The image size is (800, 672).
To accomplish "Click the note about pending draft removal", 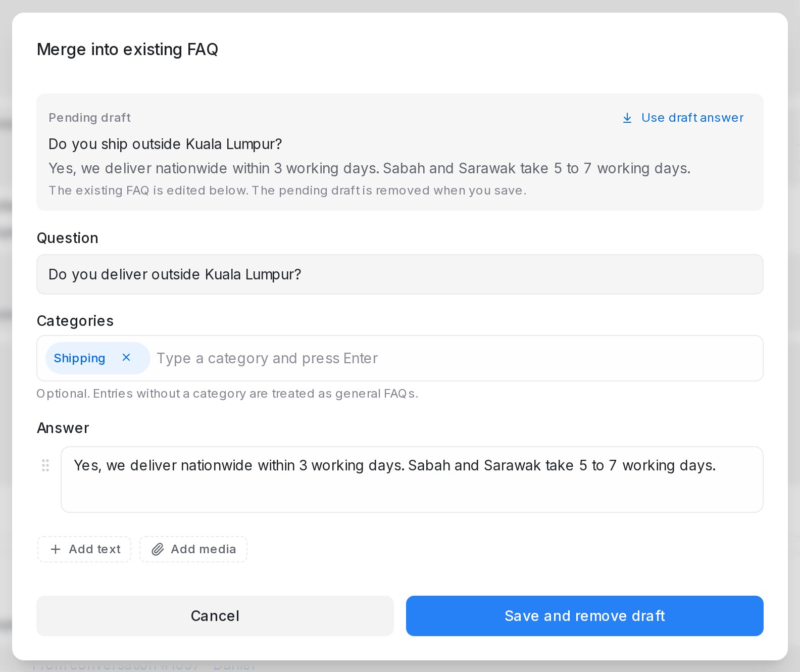I will tap(287, 190).
